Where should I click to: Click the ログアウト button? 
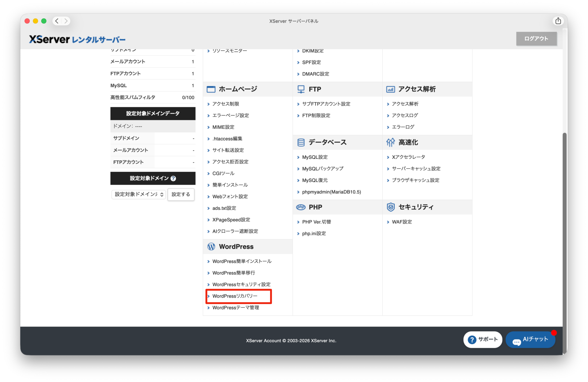[x=536, y=39]
